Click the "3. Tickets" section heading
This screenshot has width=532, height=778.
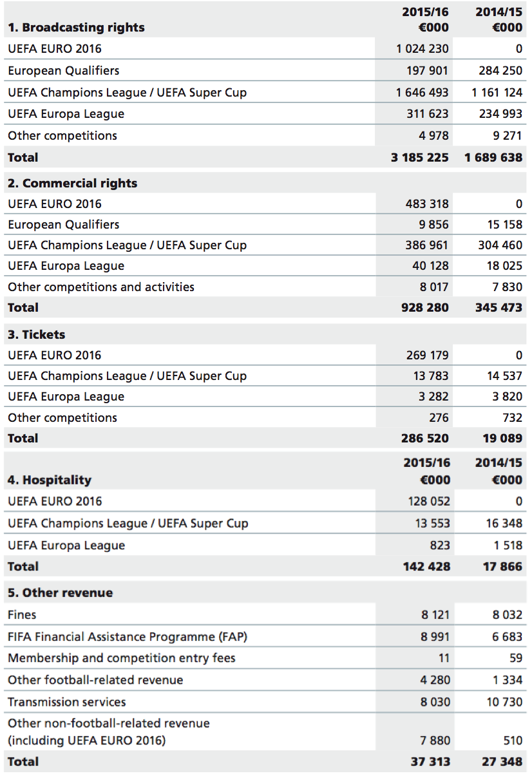37,334
